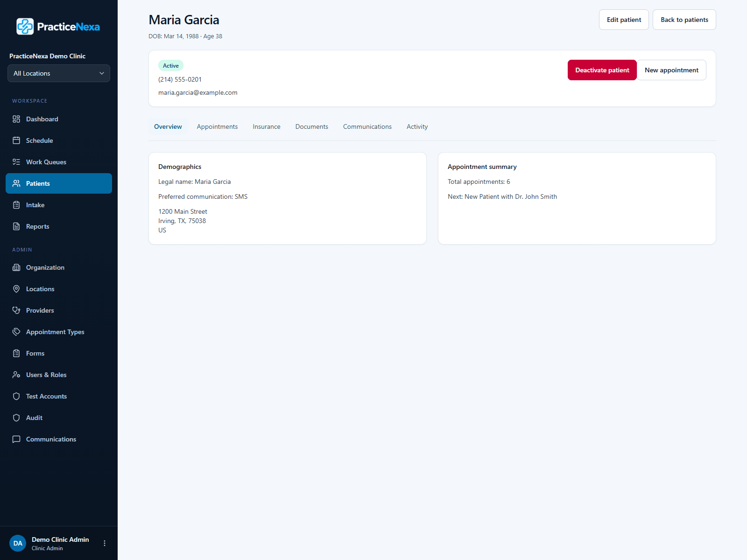Click the Demo Clinic Admin user name
This screenshot has height=560, width=747.
(60, 539)
